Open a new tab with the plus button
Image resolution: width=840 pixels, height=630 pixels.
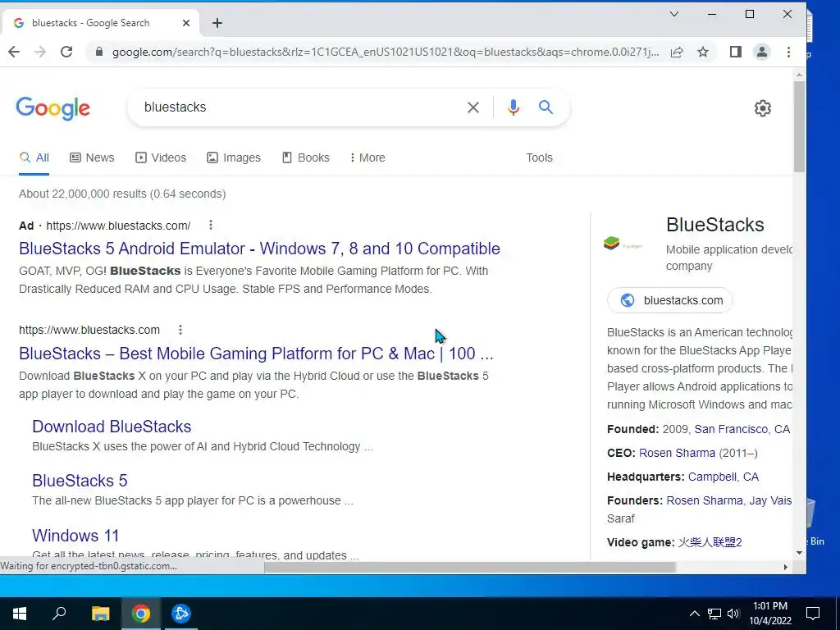pos(217,23)
